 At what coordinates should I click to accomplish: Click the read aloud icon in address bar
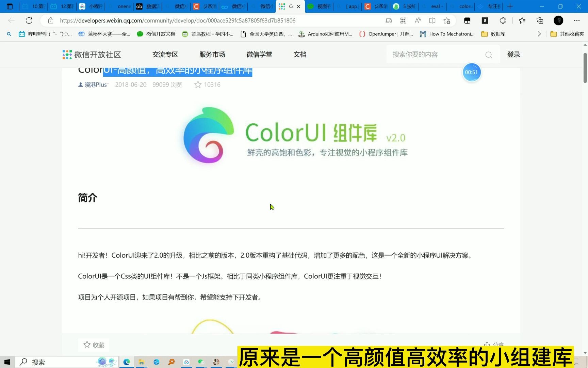[418, 20]
